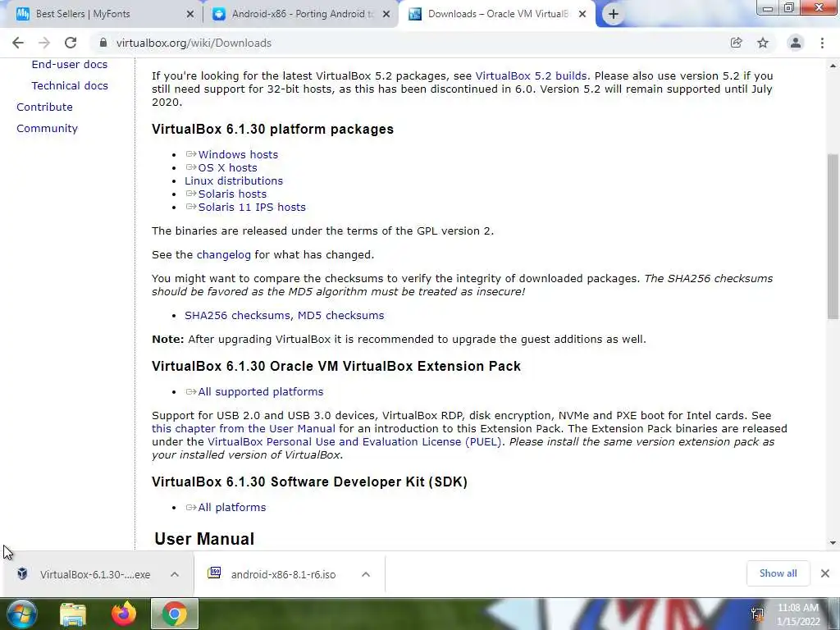This screenshot has width=840, height=630.
Task: Click the address bar URL
Action: click(x=194, y=43)
